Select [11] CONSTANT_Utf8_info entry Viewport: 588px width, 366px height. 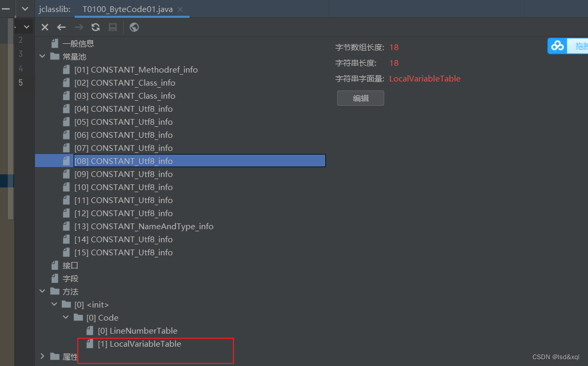(123, 200)
